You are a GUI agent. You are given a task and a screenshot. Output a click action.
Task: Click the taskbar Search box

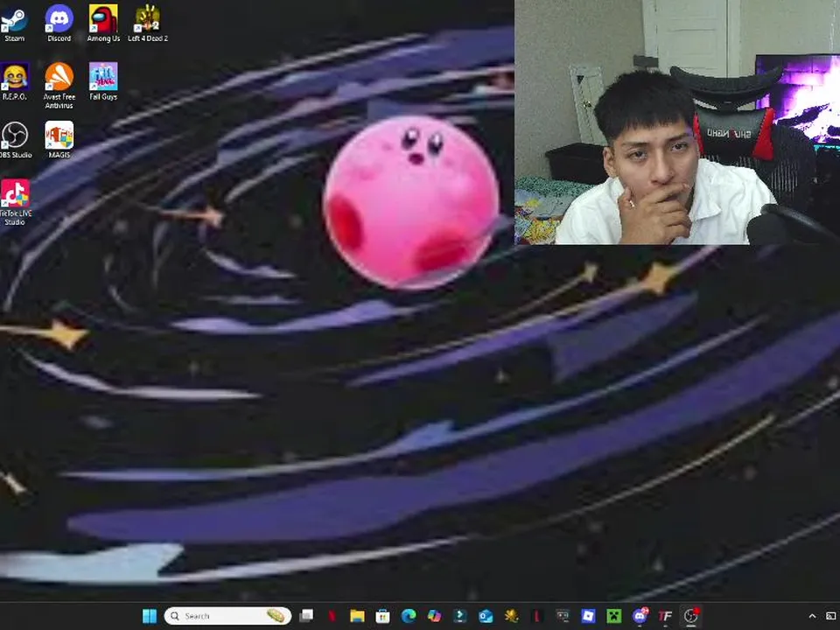tap(227, 616)
